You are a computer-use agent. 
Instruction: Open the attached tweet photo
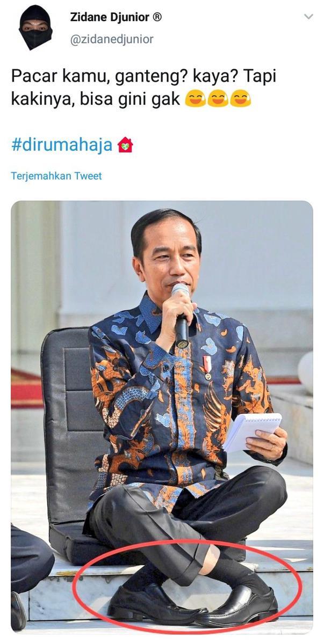[x=162, y=417]
